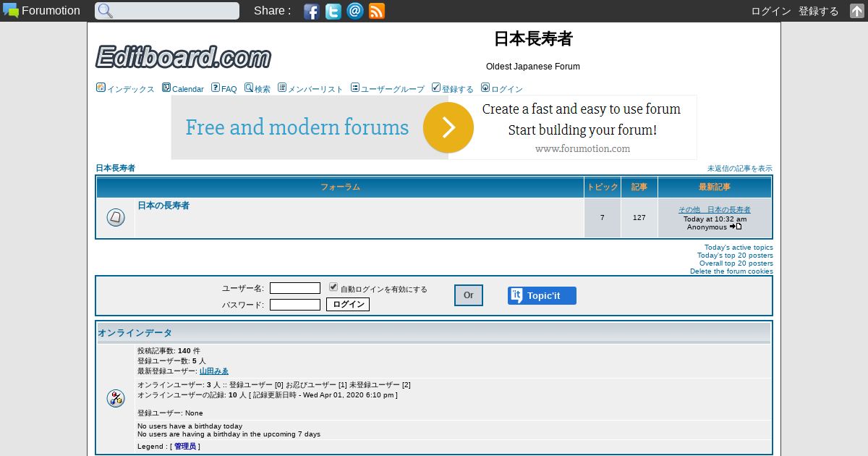Click the 日本の長寿者 forum status icon

116,217
